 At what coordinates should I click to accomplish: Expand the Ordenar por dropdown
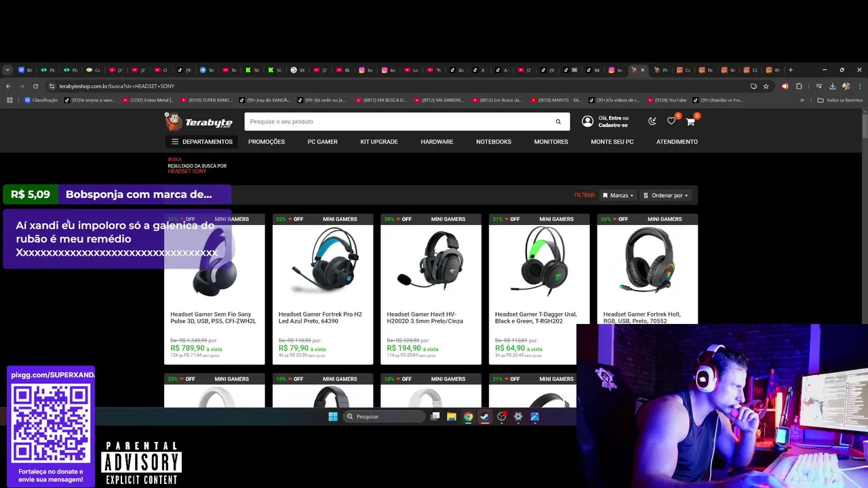coord(665,195)
